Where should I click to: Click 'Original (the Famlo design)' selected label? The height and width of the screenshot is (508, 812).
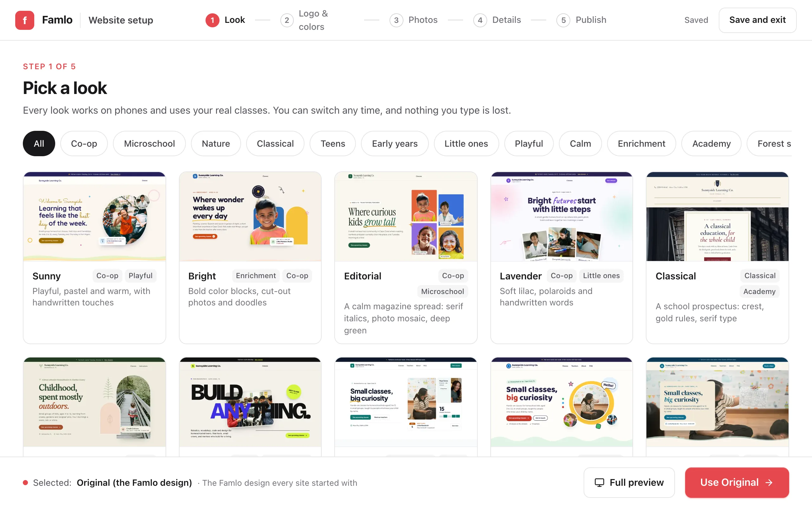click(134, 483)
